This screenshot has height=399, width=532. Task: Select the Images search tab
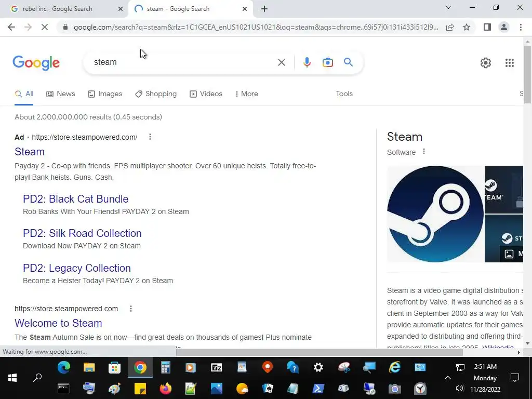tap(105, 94)
